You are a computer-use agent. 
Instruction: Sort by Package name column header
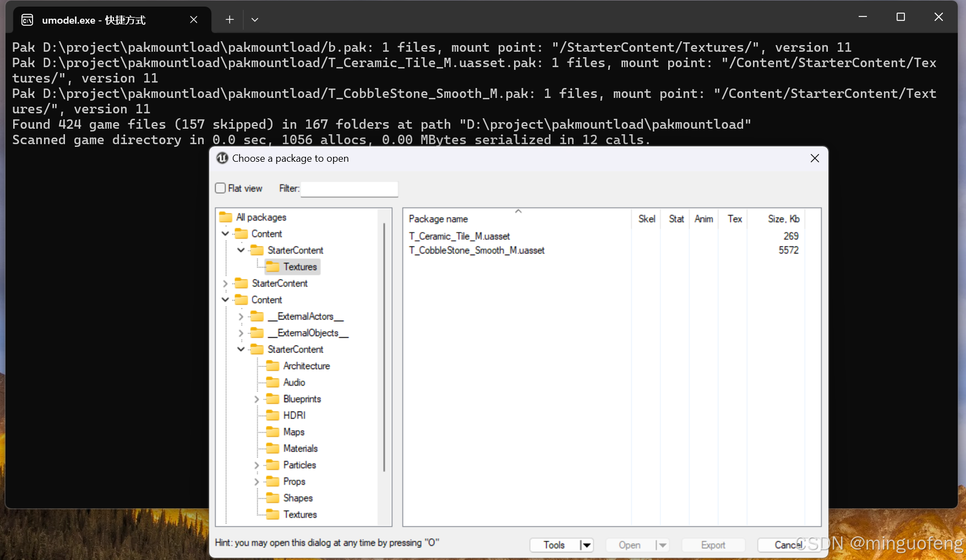click(x=517, y=219)
